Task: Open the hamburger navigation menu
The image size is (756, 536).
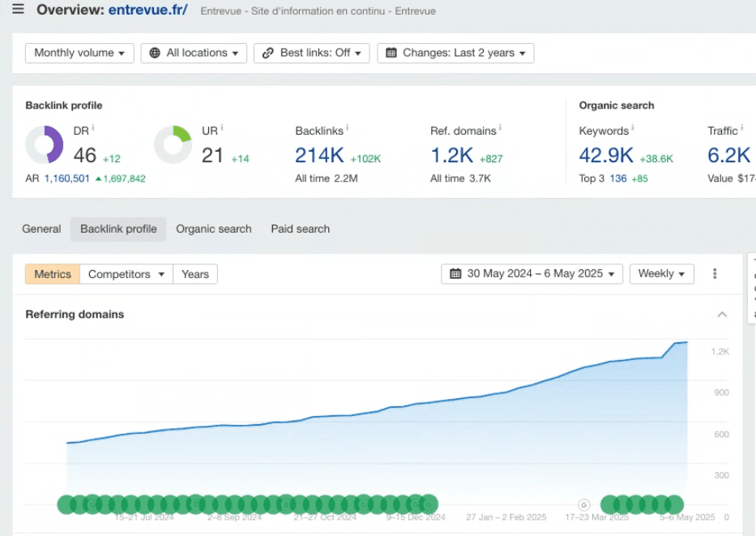Action: 18,10
